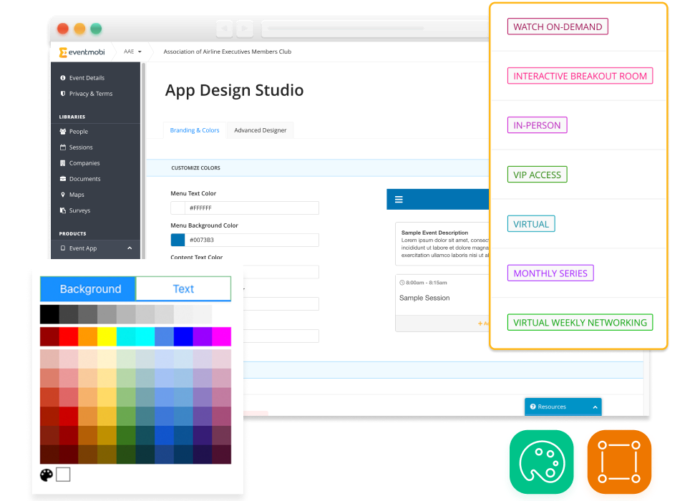Click the Maps pin icon
This screenshot has height=501, width=700.
click(x=62, y=194)
